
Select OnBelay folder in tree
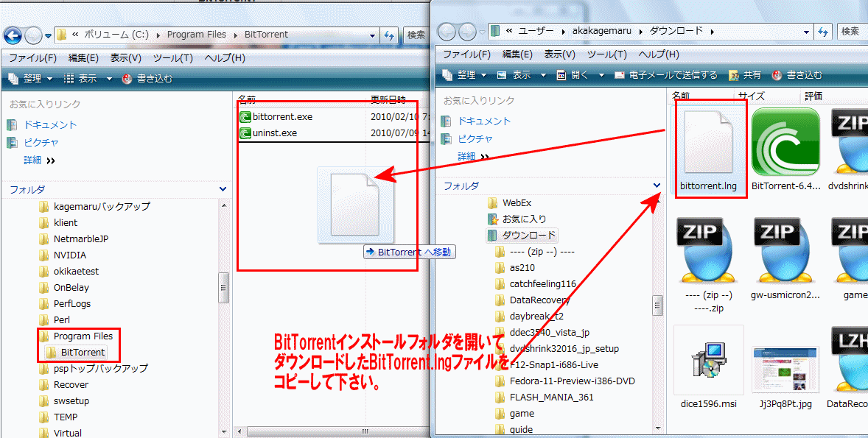pos(64,288)
